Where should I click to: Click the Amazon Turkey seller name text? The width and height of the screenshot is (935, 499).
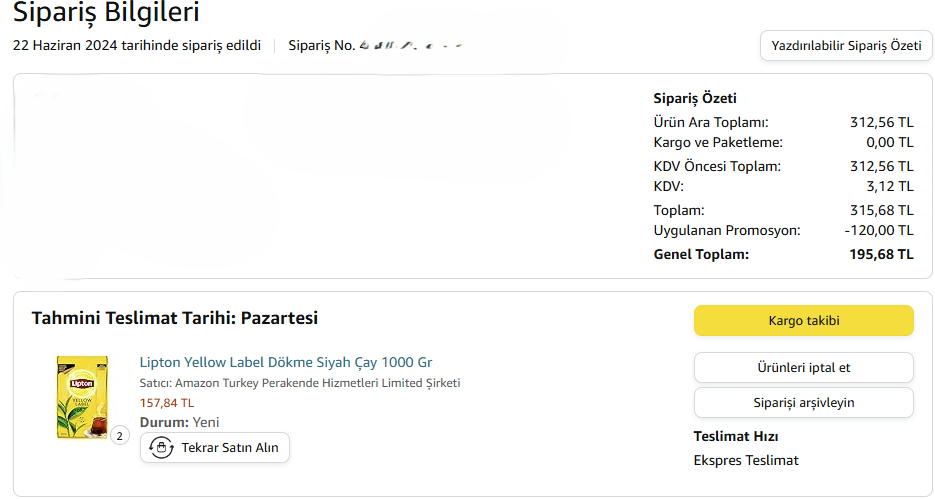pyautogui.click(x=317, y=383)
